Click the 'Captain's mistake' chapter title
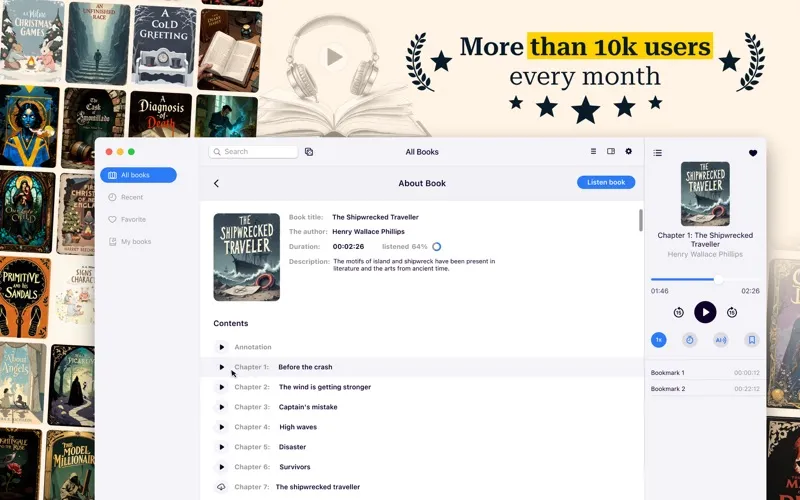The height and width of the screenshot is (500, 800). click(308, 407)
